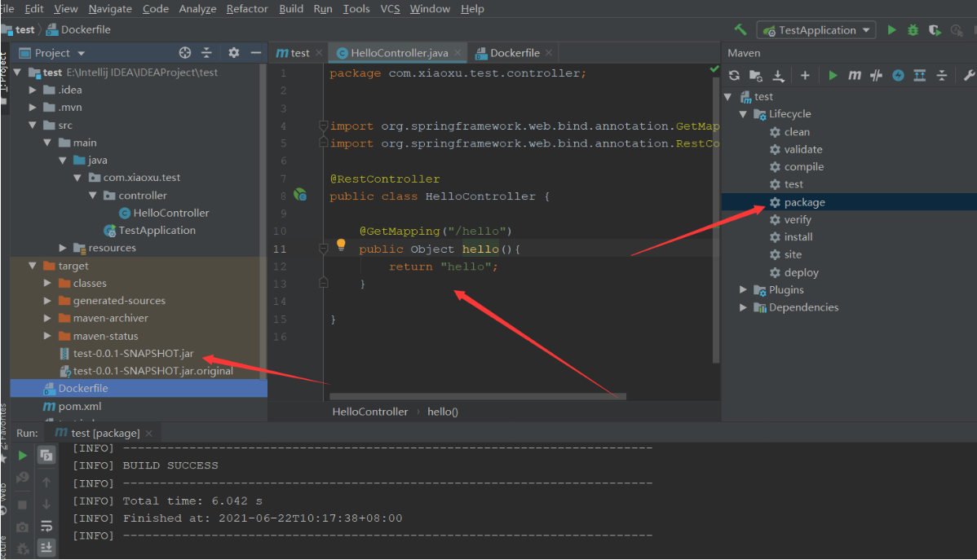Screen dimensions: 977x560
Task: Select Maven install lifecycle goal
Action: 798,236
